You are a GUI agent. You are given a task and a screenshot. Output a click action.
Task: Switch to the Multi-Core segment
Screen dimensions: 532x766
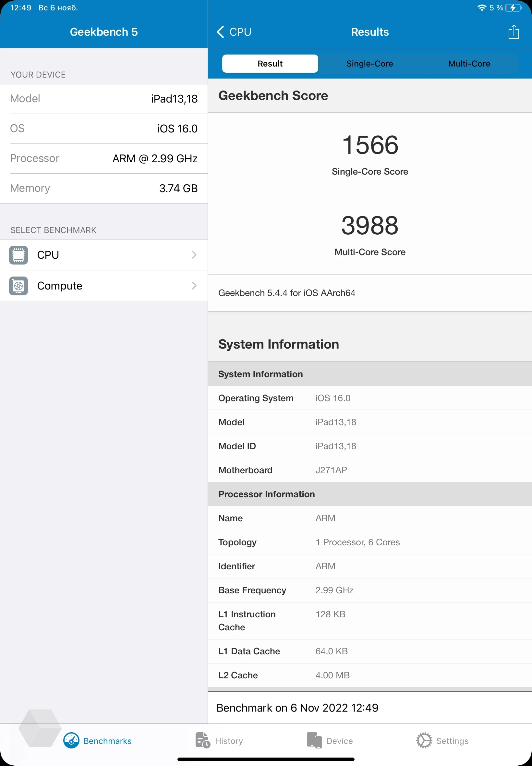click(469, 64)
